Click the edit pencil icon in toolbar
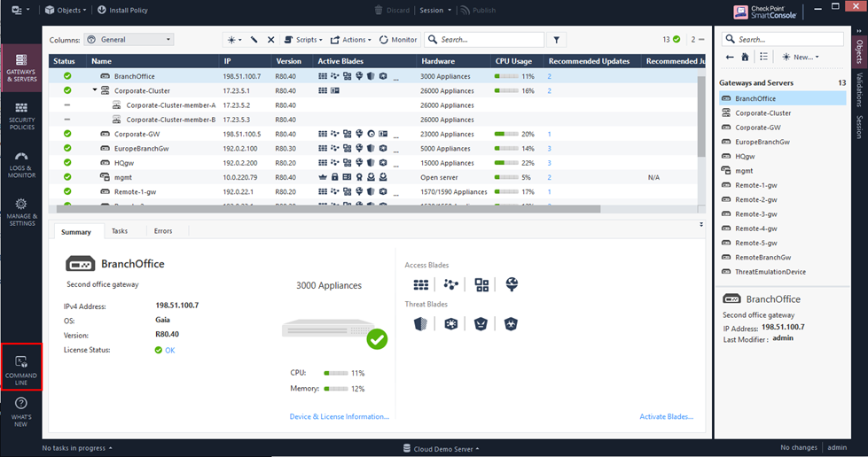The image size is (868, 457). coord(254,40)
